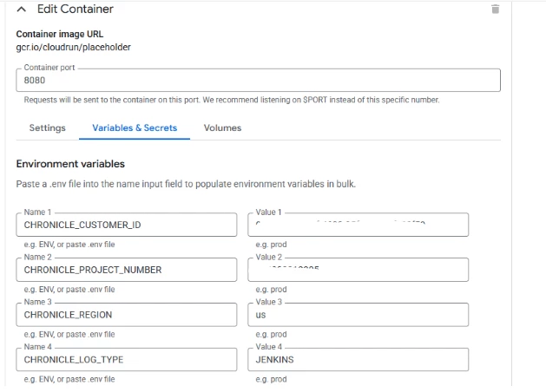The height and width of the screenshot is (392, 546).
Task: Edit Name 4 field CHRONICLE_LOG_TYPE
Action: 127,359
